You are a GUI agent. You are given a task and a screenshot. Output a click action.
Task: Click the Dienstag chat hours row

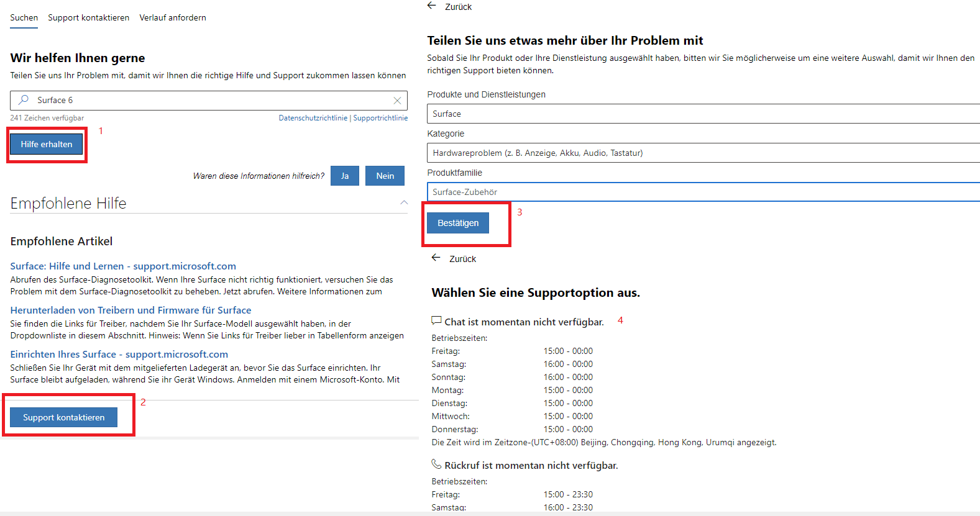[513, 403]
